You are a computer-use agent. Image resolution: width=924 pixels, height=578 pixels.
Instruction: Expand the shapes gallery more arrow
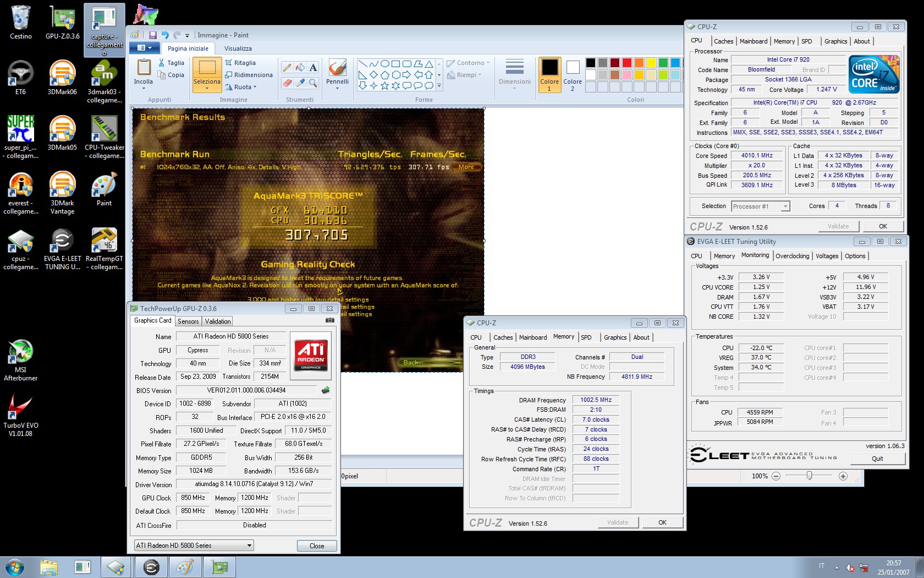439,86
